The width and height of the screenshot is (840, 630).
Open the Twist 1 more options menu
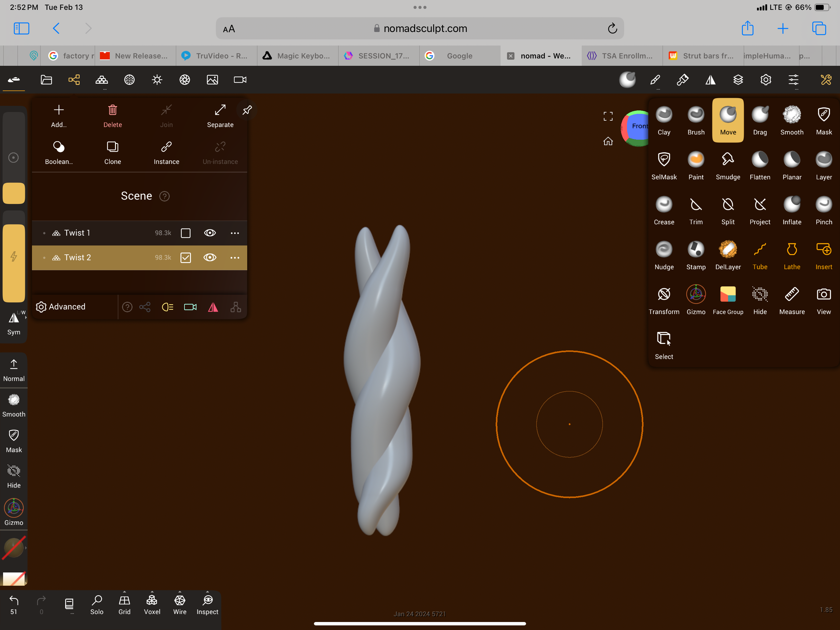click(x=235, y=233)
